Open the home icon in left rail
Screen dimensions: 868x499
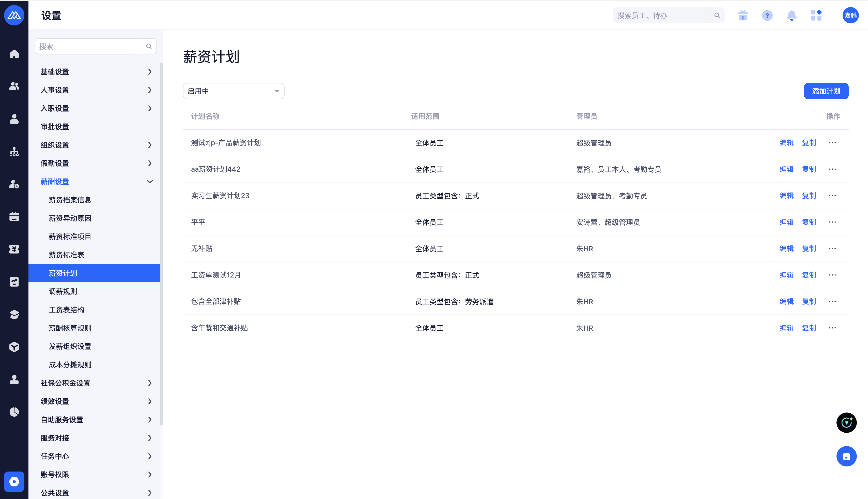(14, 54)
